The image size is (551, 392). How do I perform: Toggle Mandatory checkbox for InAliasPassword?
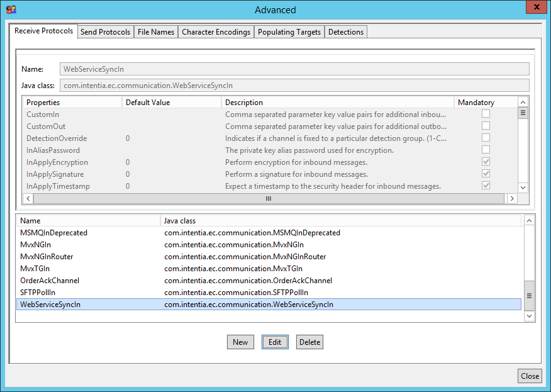[x=486, y=150]
